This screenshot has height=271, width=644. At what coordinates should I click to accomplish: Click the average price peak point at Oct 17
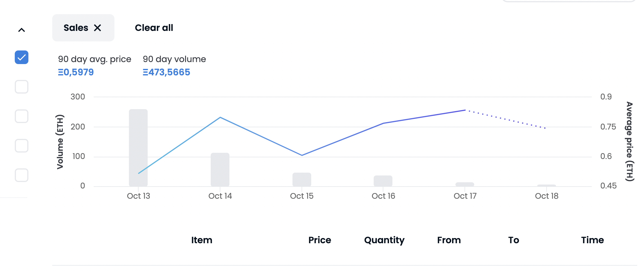(465, 110)
